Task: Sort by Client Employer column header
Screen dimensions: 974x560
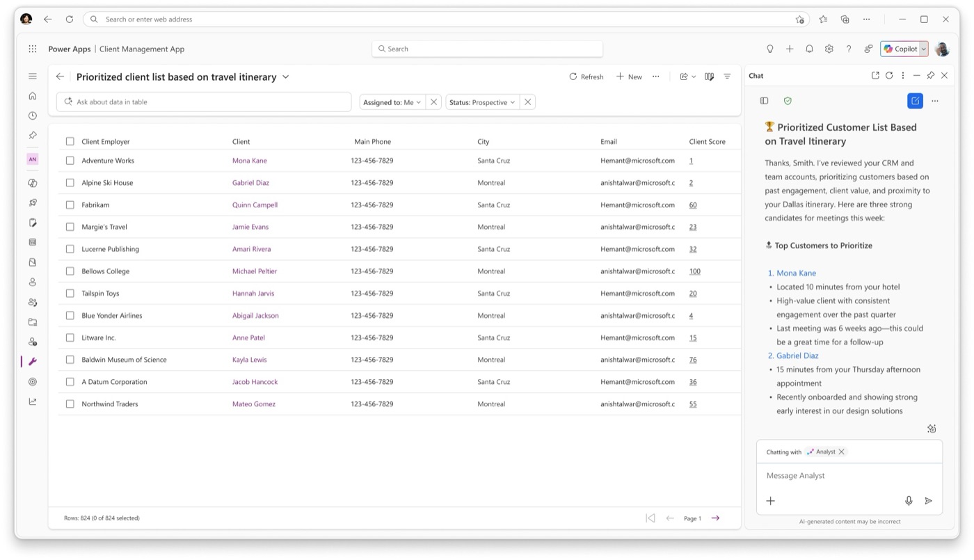Action: coord(106,141)
